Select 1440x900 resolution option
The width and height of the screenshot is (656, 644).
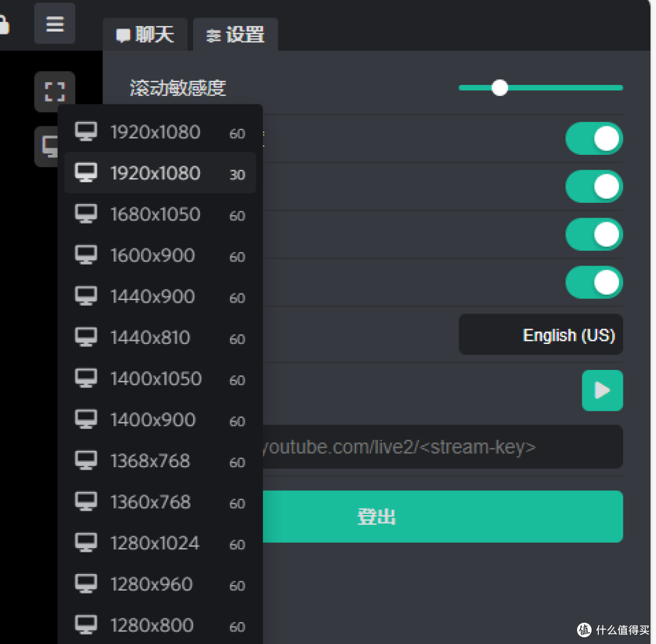click(160, 296)
